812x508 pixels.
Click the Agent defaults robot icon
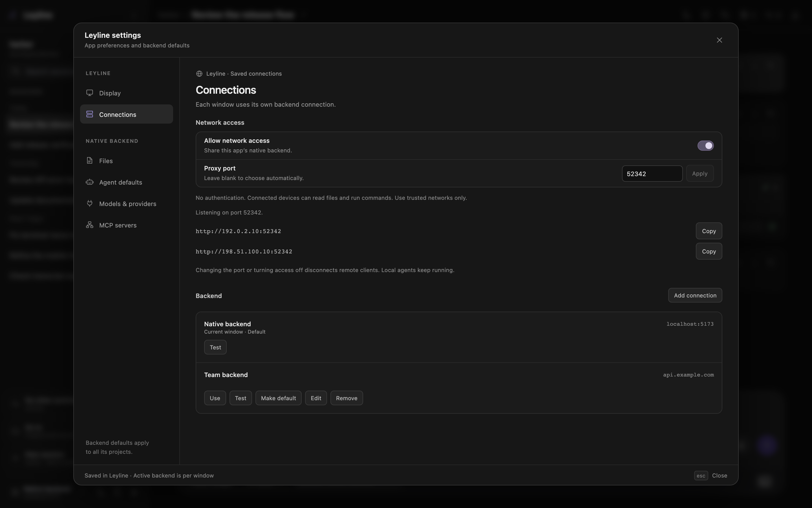click(x=90, y=182)
